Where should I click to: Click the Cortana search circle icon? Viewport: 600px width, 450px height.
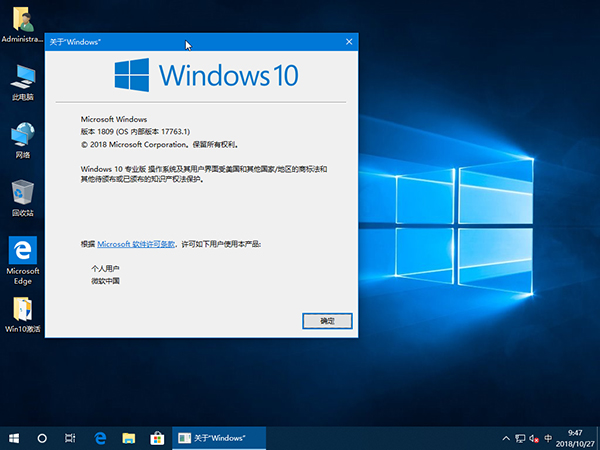coord(42,438)
